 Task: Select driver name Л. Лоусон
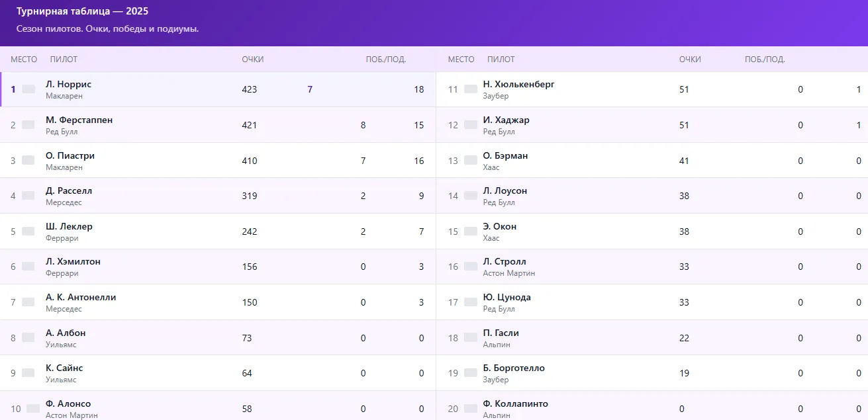click(505, 190)
